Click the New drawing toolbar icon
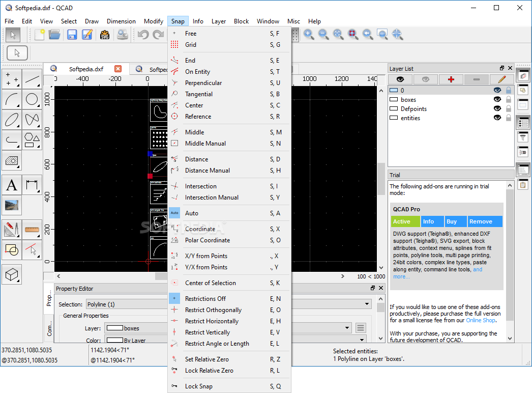Viewport: 532px width, 393px height. 39,34
